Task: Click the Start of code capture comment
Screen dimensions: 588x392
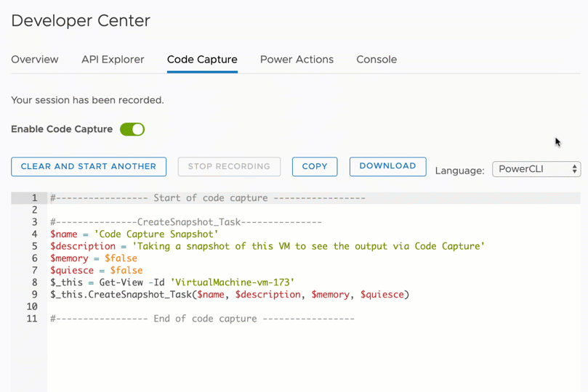Action: coord(207,197)
